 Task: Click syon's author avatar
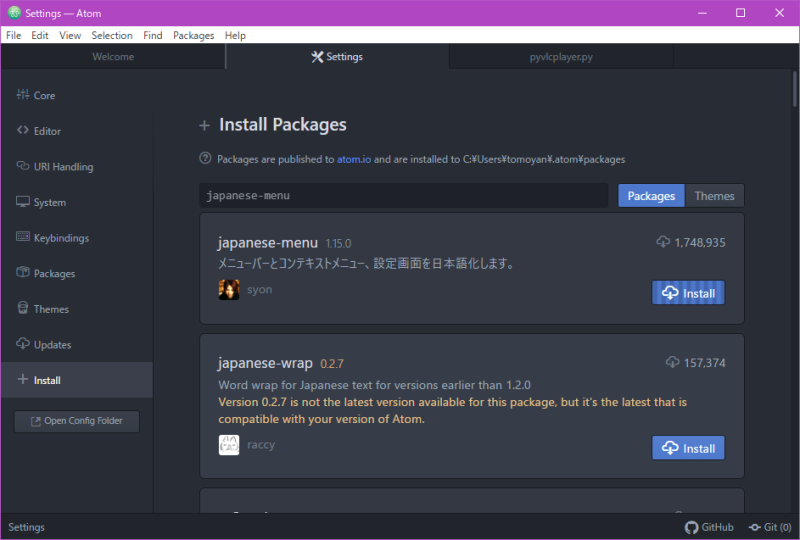click(x=228, y=290)
